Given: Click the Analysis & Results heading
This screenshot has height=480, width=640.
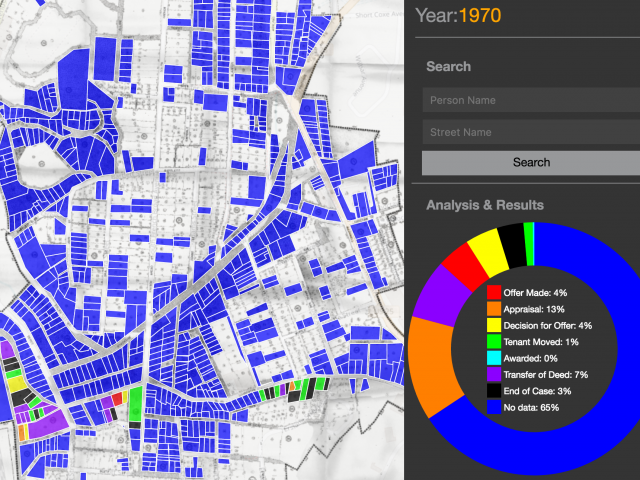Looking at the screenshot, I should (485, 205).
